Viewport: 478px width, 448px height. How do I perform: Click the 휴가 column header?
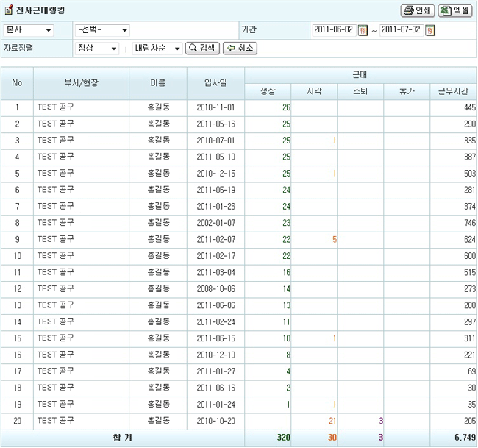tap(407, 91)
